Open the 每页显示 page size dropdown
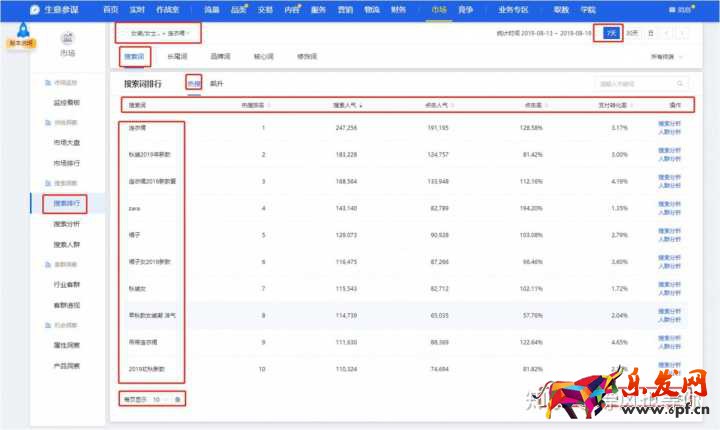 point(160,399)
